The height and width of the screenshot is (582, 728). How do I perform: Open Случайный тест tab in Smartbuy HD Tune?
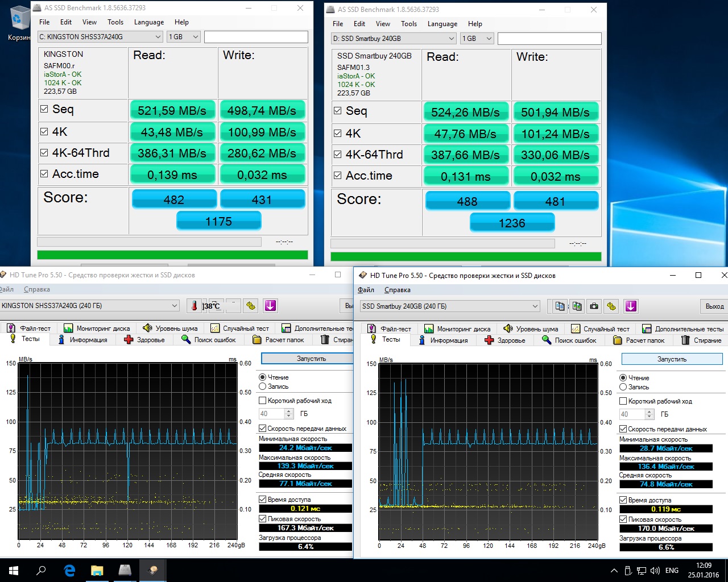point(600,329)
